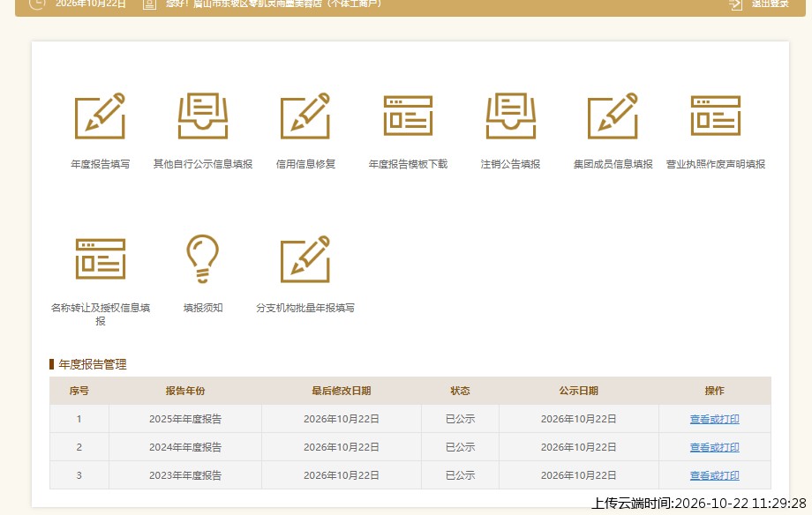Open 集团成员信息填报 icon
Screen dimensions: 812x515
pos(613,116)
